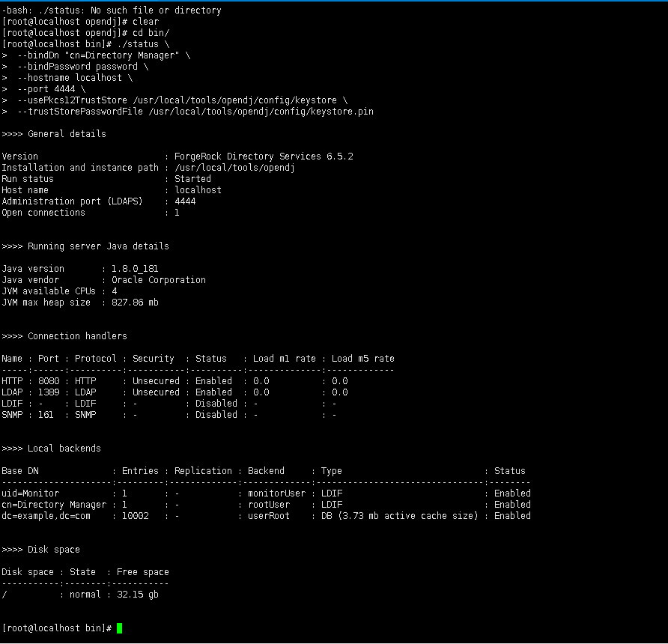Click the HTTP handler port '8080'
668x644 pixels.
(x=49, y=381)
